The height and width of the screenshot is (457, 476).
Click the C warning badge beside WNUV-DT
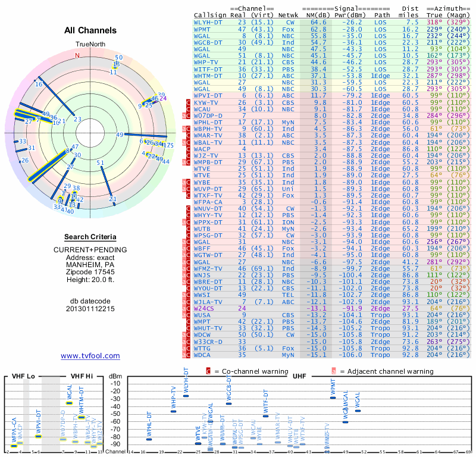coord(188,209)
